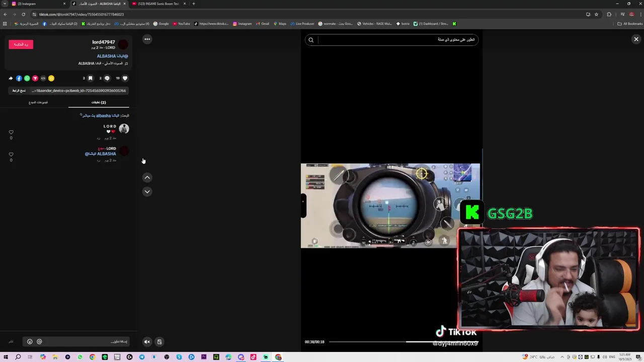Open the tab search dropdown arrow
The height and width of the screenshot is (362, 644).
[x=5, y=4]
